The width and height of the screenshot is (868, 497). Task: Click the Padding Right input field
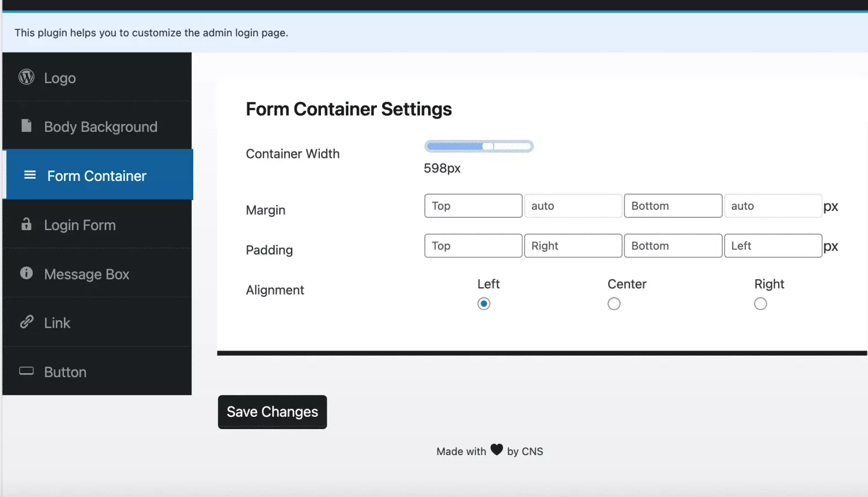pyautogui.click(x=572, y=245)
